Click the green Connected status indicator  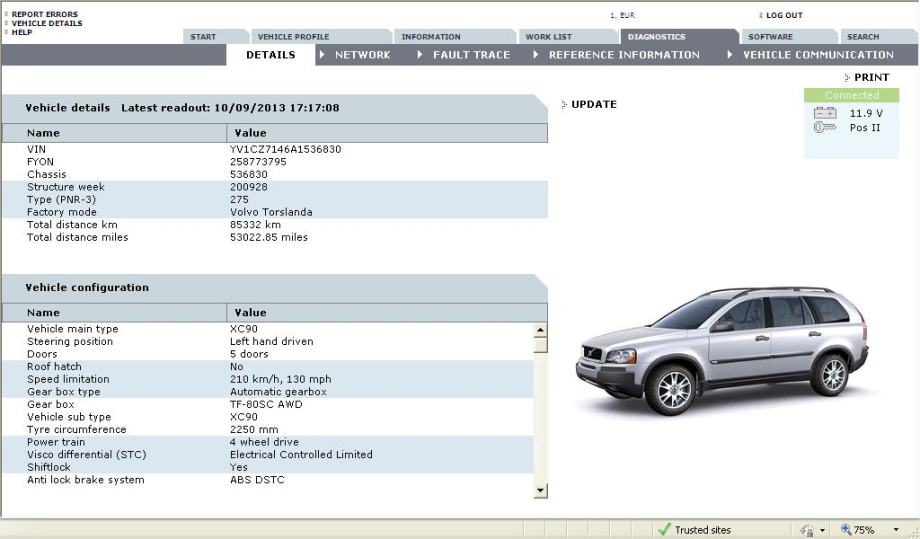[x=851, y=95]
